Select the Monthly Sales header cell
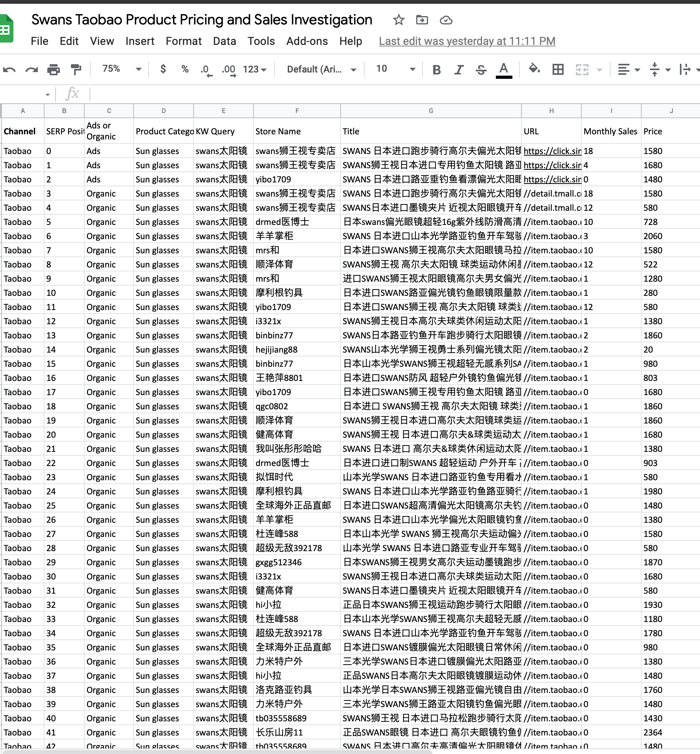 click(611, 131)
